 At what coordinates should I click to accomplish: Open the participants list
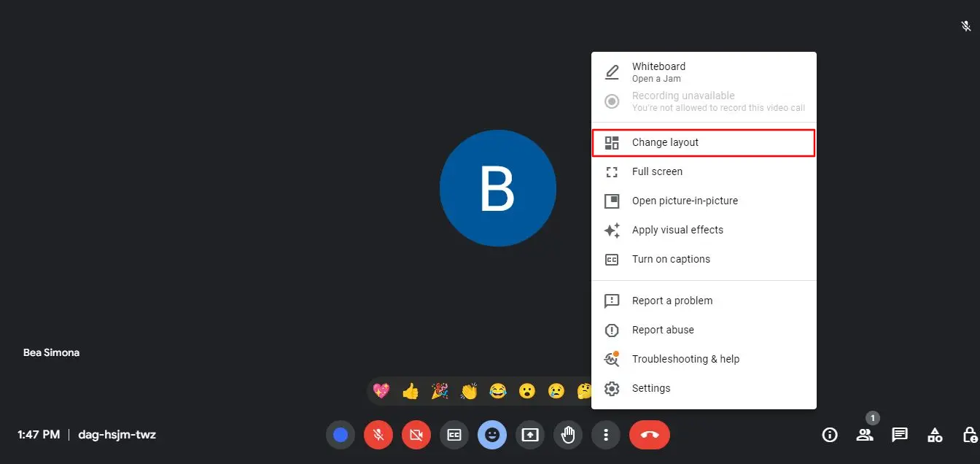(x=865, y=434)
